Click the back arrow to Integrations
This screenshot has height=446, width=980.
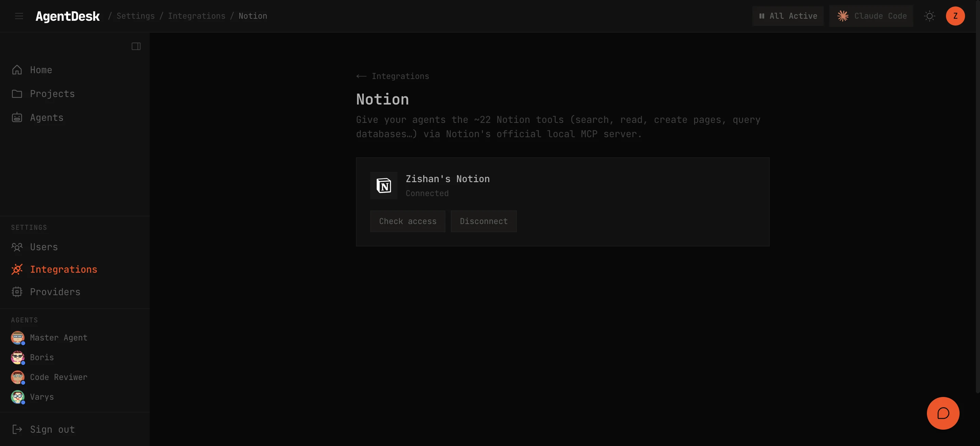pos(361,77)
